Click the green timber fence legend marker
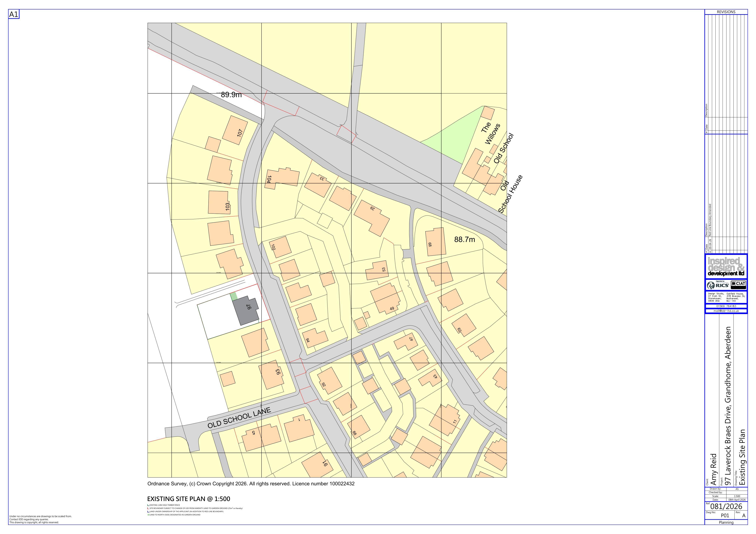Image resolution: width=756 pixels, height=534 pixels. pos(148,505)
